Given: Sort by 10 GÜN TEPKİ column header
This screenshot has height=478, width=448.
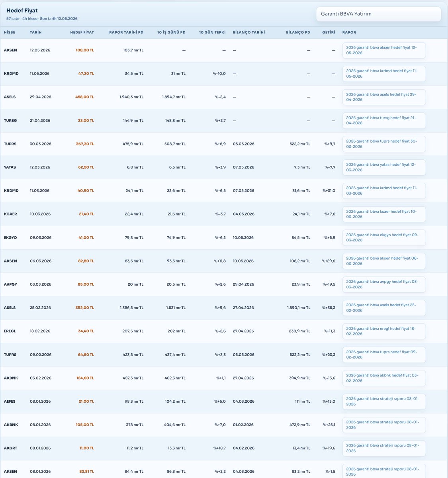Looking at the screenshot, I should click(212, 32).
